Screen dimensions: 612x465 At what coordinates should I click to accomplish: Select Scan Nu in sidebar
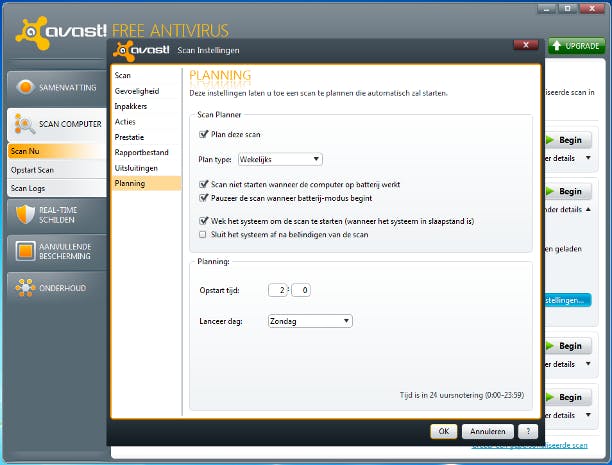57,151
